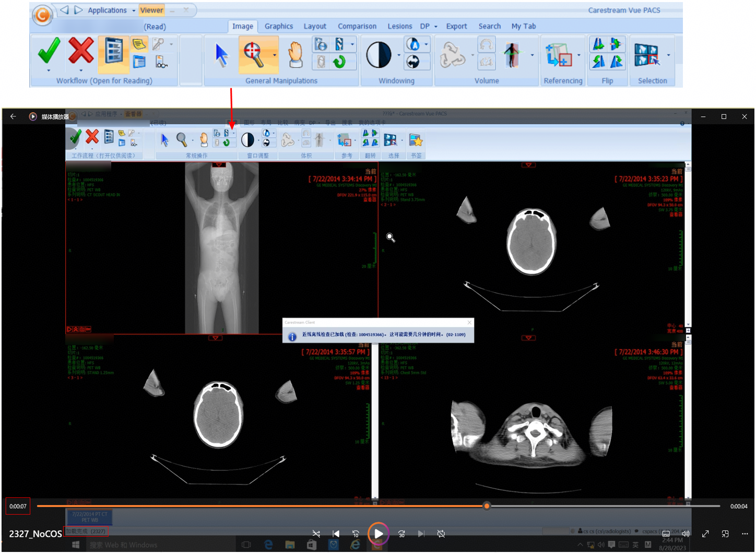This screenshot has height=553, width=756.
Task: Click the human body figure icon in Volume group
Action: tap(512, 55)
